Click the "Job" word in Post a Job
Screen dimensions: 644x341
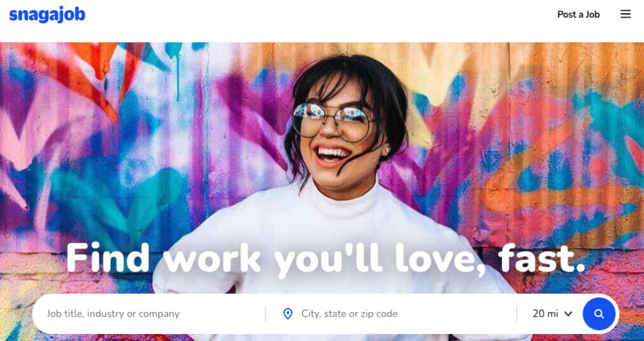click(x=592, y=14)
